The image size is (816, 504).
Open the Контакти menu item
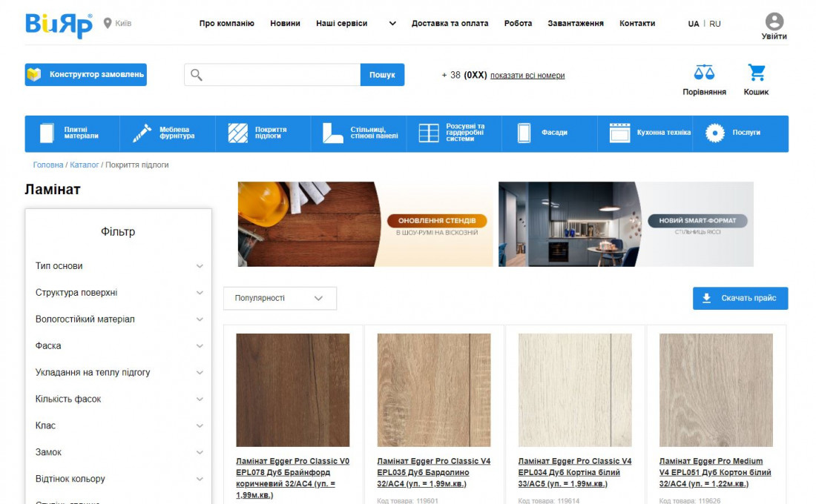point(637,24)
